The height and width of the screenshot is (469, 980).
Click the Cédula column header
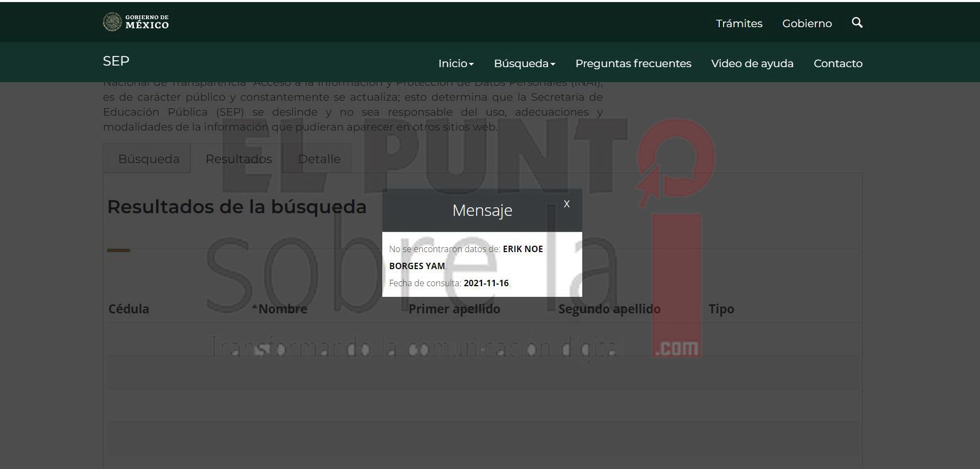128,309
